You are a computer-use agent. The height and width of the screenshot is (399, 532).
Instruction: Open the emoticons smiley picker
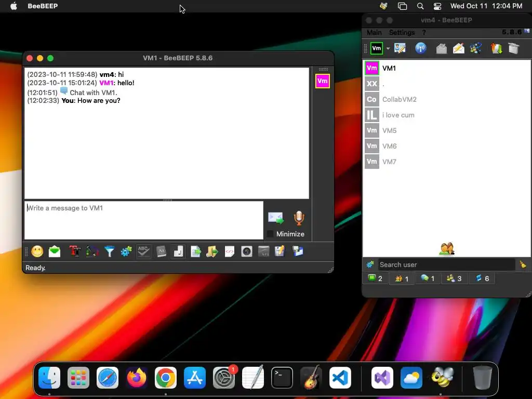tap(37, 251)
